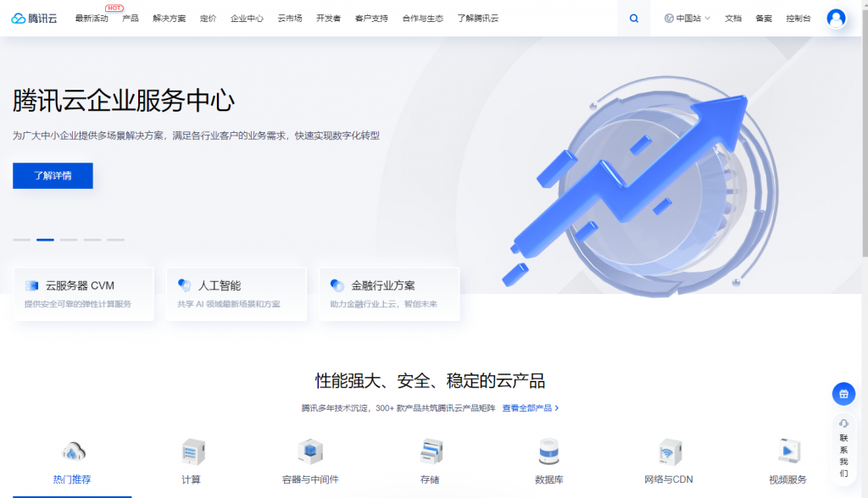The height and width of the screenshot is (498, 868).
Task: Open the 云市场 menu item
Action: [290, 19]
